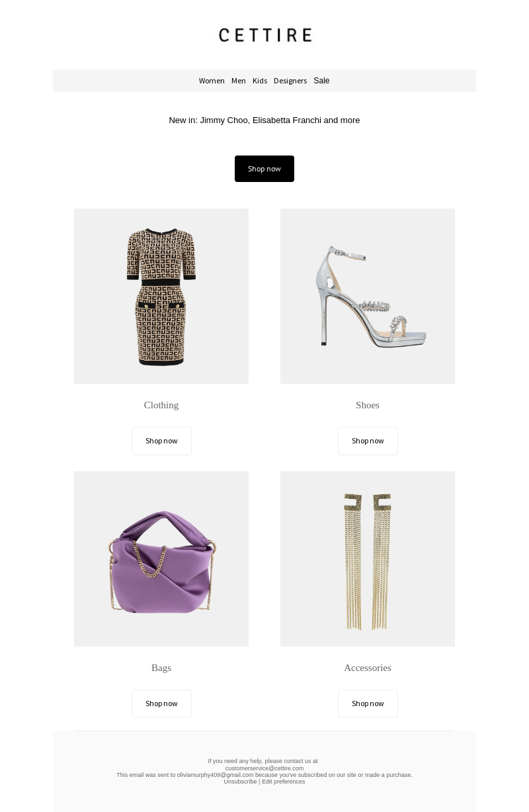Click Shop now under Clothing

click(x=161, y=441)
